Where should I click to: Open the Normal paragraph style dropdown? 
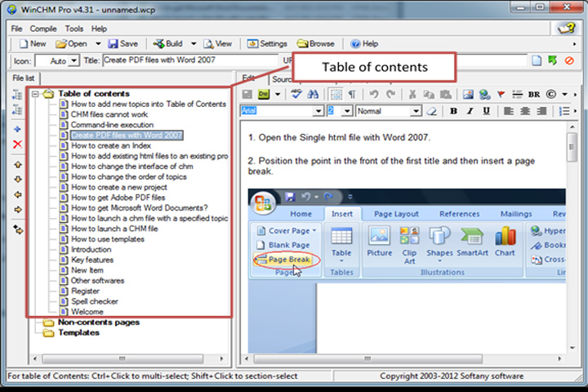coord(415,111)
